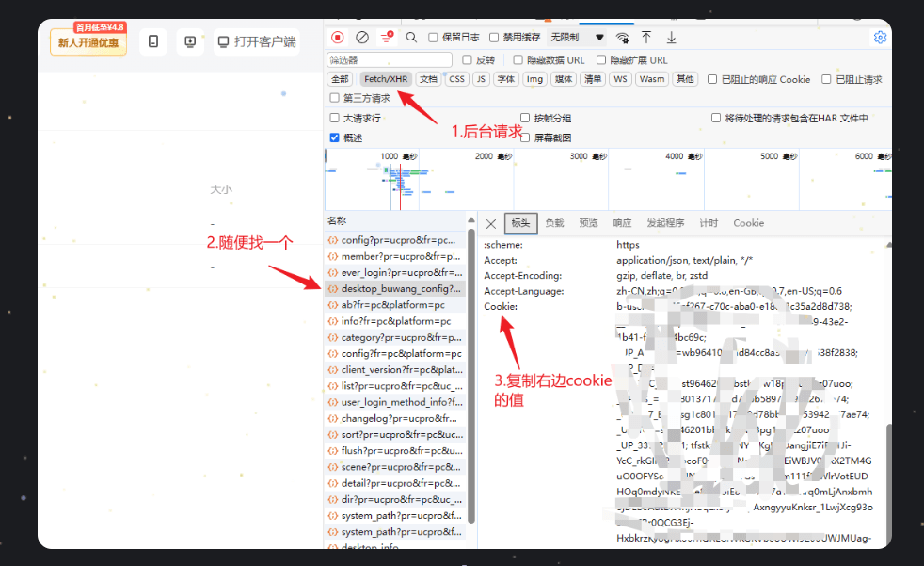924x566 pixels.
Task: Click the import HAR upload arrow
Action: pos(646,38)
